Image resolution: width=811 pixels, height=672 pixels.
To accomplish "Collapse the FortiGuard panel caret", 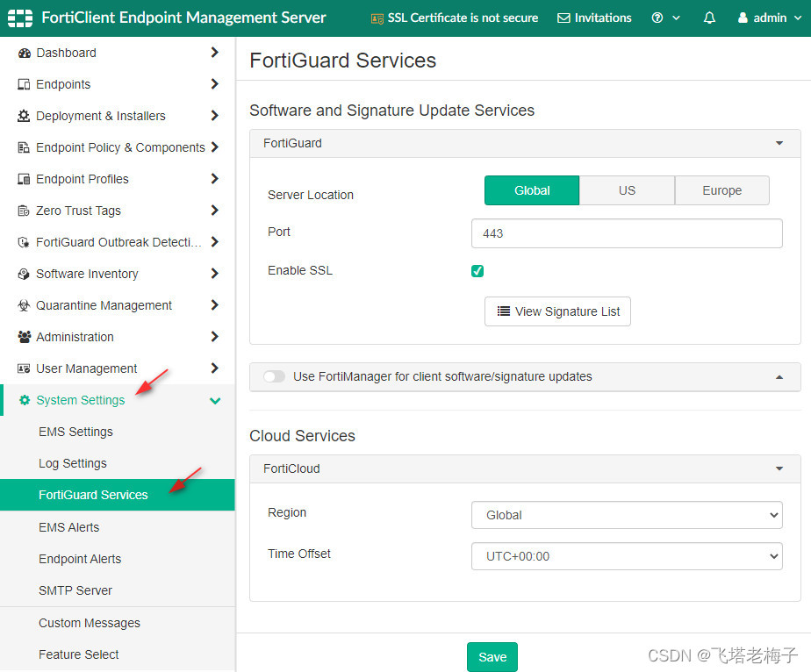I will [x=779, y=143].
